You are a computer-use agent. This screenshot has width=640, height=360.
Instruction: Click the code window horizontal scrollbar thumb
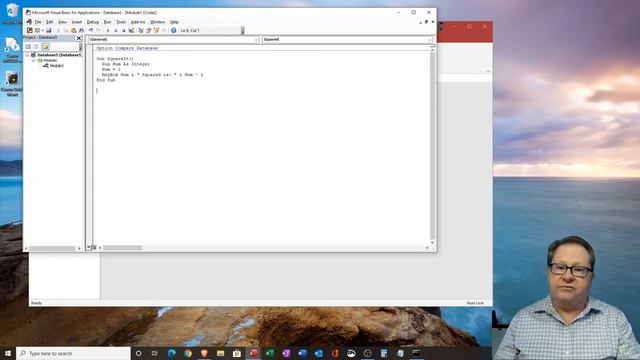(122, 248)
